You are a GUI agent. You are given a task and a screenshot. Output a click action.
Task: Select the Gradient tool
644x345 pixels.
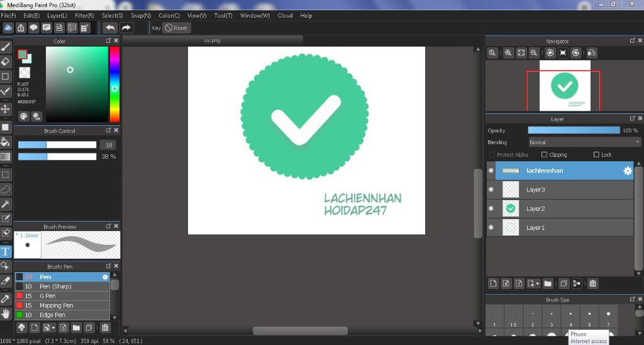5,157
